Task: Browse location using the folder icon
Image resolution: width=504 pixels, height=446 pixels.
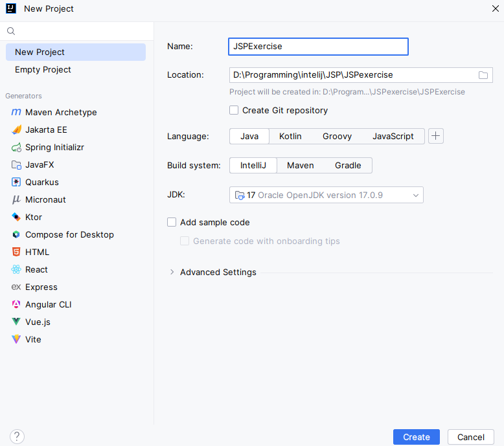Action: tap(483, 75)
